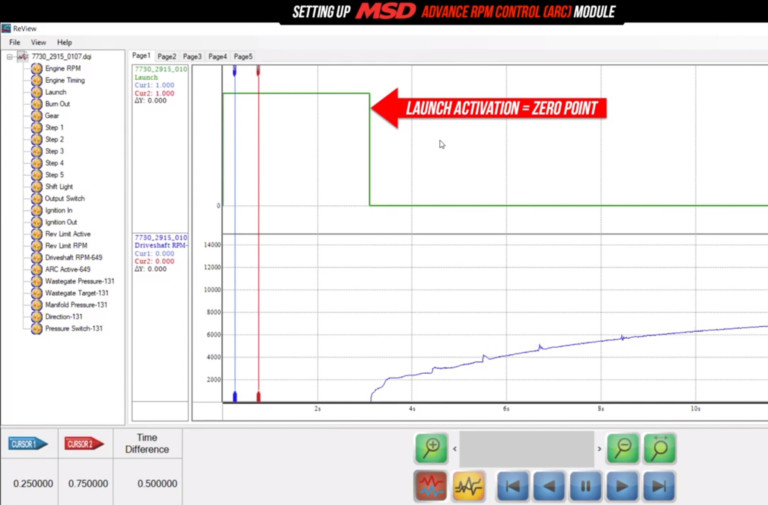The width and height of the screenshot is (768, 505).
Task: Jump to start of the log
Action: coord(513,486)
